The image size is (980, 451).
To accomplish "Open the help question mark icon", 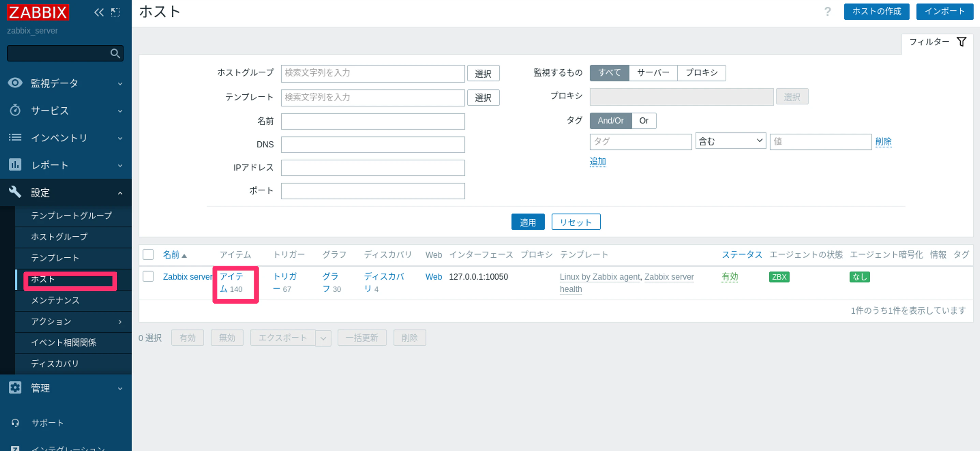I will click(x=828, y=11).
